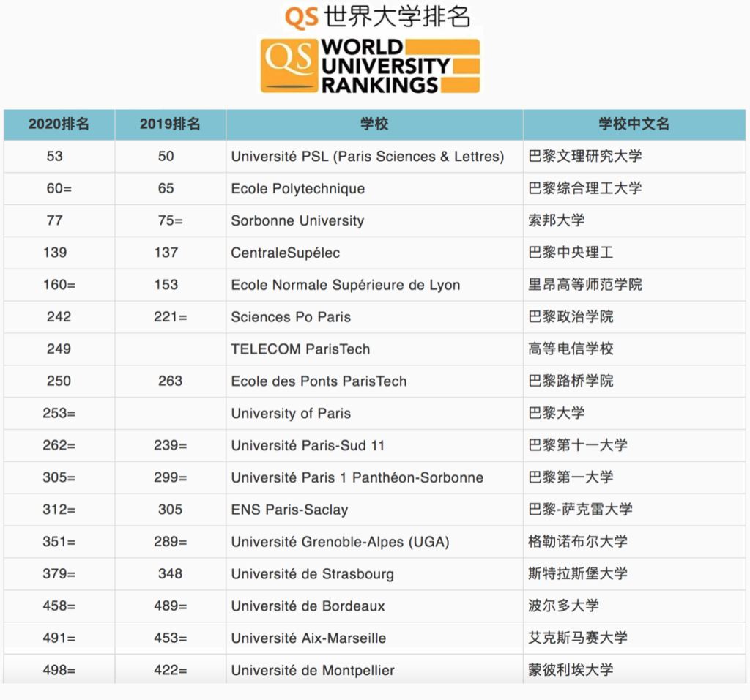Click the 2020 rank value 77
Screen dimensions: 750x700
coord(54,220)
